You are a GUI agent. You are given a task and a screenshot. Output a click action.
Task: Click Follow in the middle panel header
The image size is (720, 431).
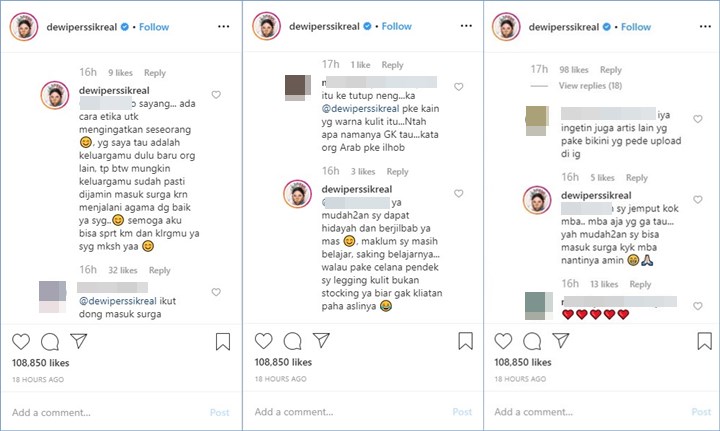pyautogui.click(x=396, y=26)
